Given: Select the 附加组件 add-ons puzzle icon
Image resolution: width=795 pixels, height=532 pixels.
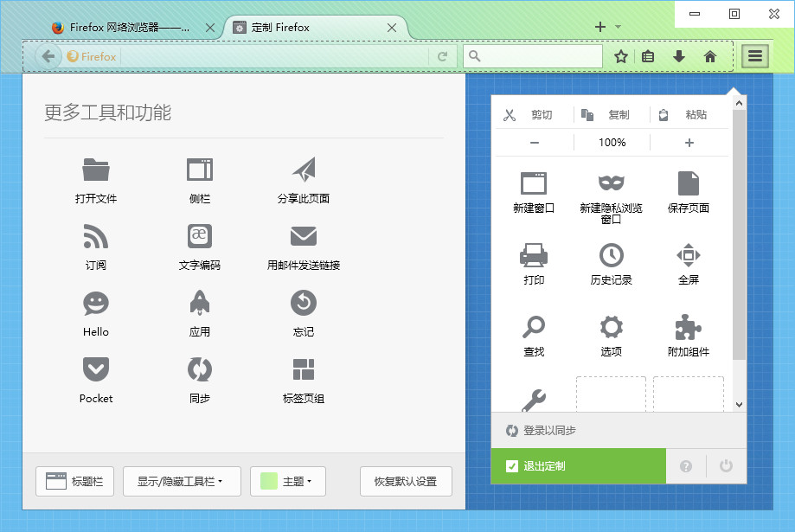Looking at the screenshot, I should click(688, 327).
